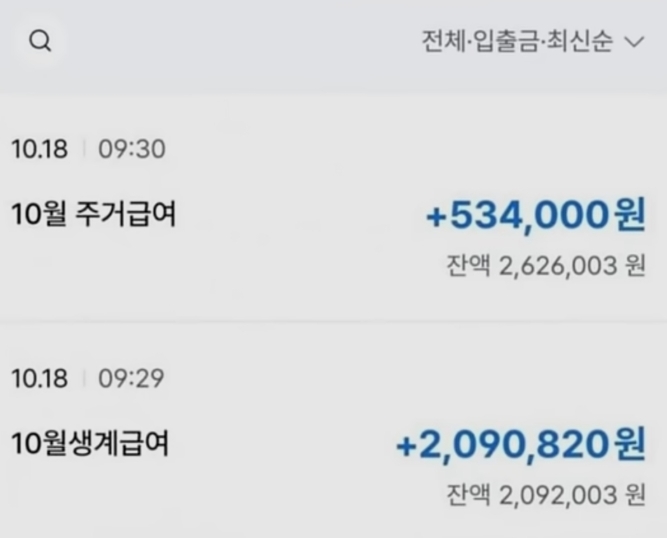This screenshot has height=538, width=667.
Task: Select the 최신순 sort segment
Action: 579,41
